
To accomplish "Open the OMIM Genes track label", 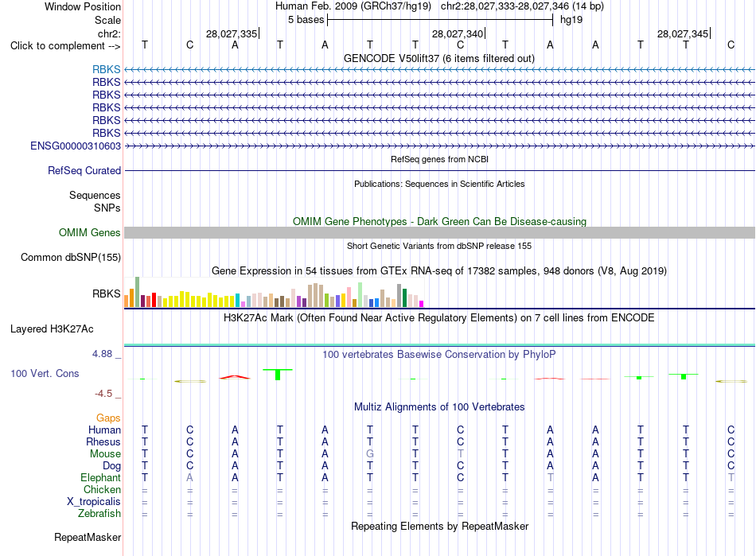I will pos(90,233).
